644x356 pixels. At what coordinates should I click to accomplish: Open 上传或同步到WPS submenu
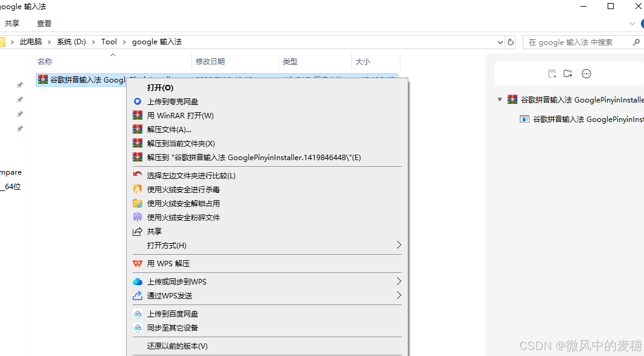177,281
